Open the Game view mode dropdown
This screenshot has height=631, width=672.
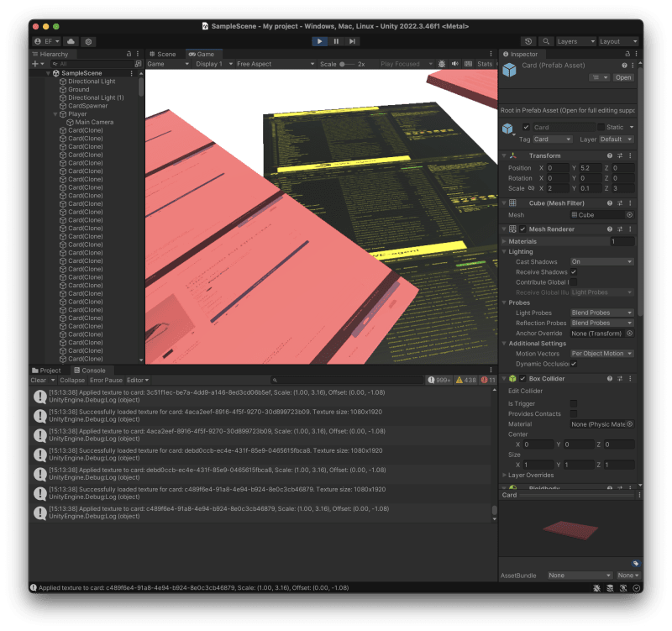tap(168, 64)
